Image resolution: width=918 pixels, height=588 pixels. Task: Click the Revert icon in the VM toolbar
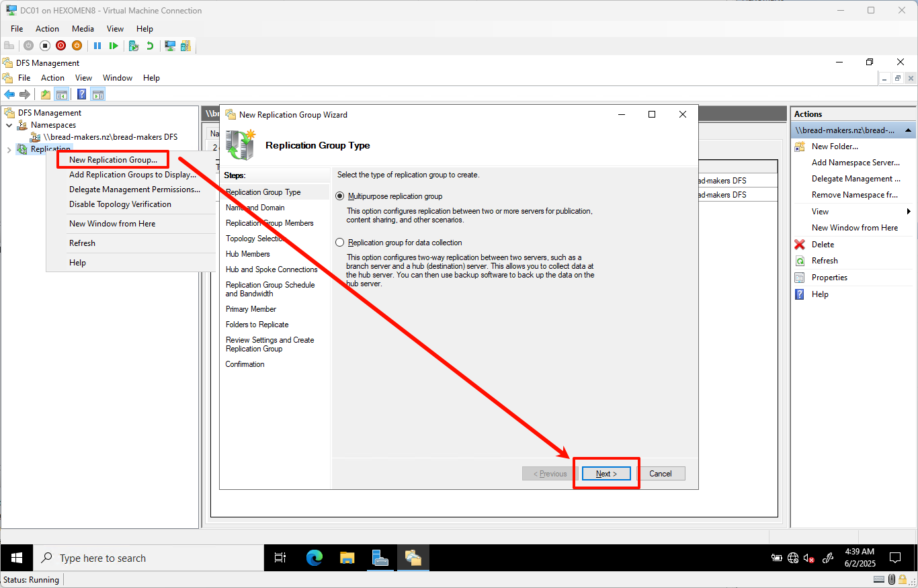(149, 45)
